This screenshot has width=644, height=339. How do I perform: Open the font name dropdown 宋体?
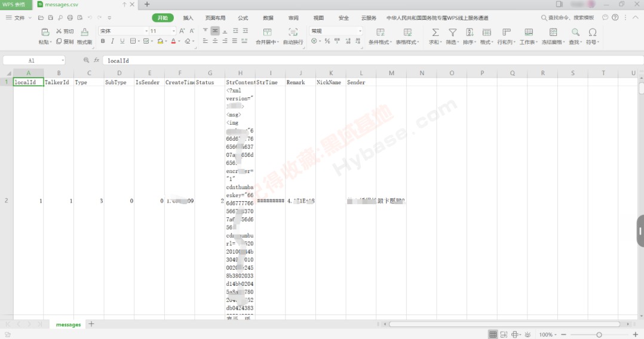click(146, 31)
